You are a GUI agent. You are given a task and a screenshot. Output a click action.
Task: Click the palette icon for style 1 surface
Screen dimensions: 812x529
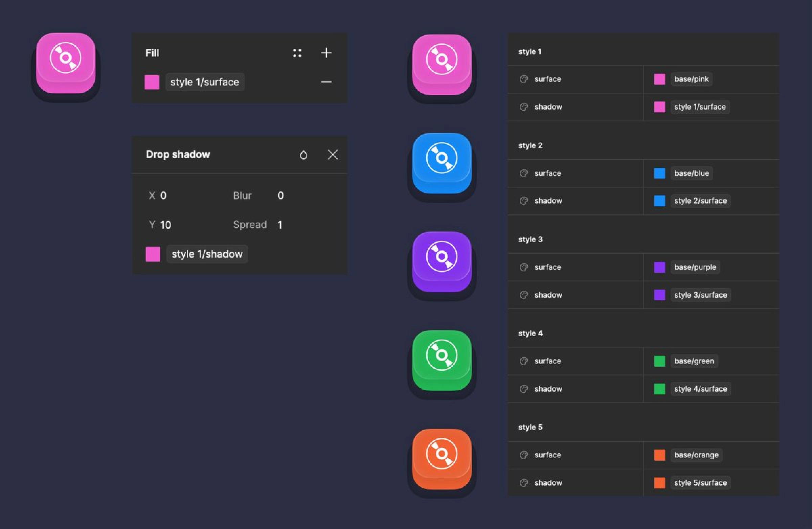[524, 79]
